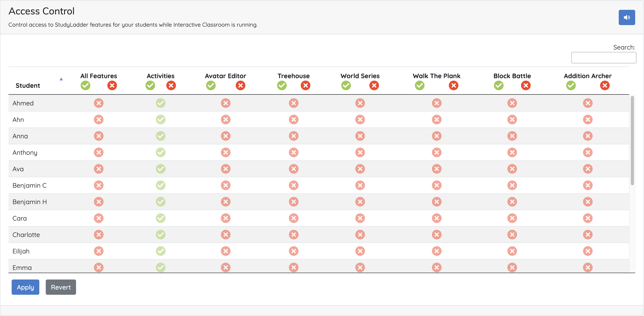Sort by Student column arrow
644x316 pixels.
61,79
